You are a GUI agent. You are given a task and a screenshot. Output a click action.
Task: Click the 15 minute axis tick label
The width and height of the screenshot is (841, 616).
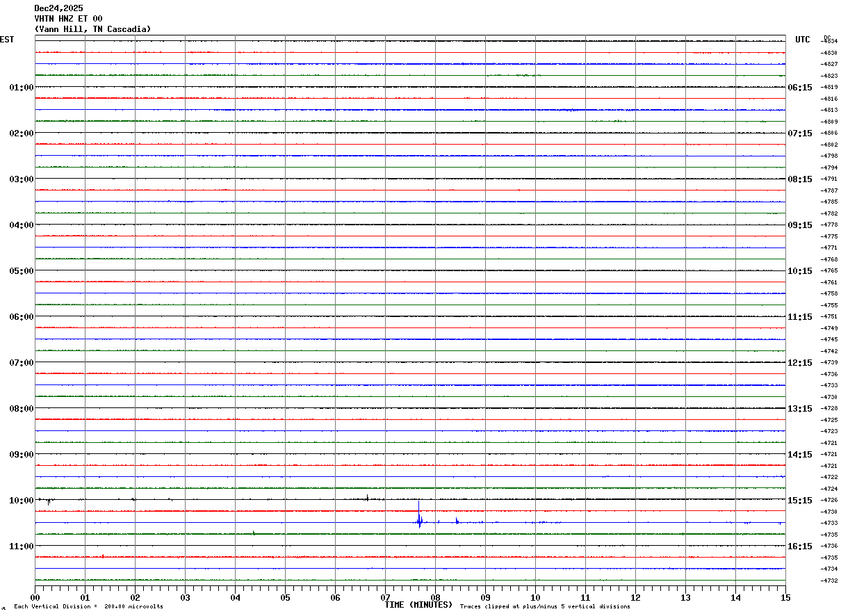point(785,597)
